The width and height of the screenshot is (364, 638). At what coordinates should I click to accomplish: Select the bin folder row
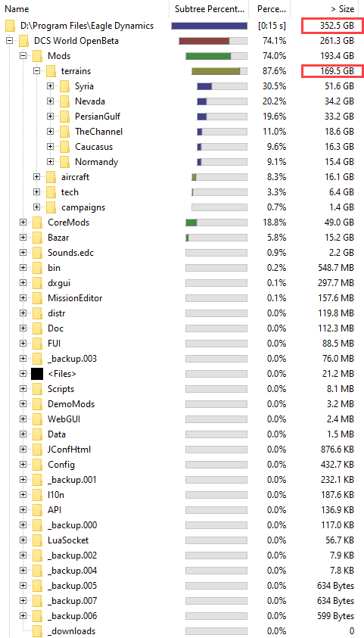click(182, 268)
